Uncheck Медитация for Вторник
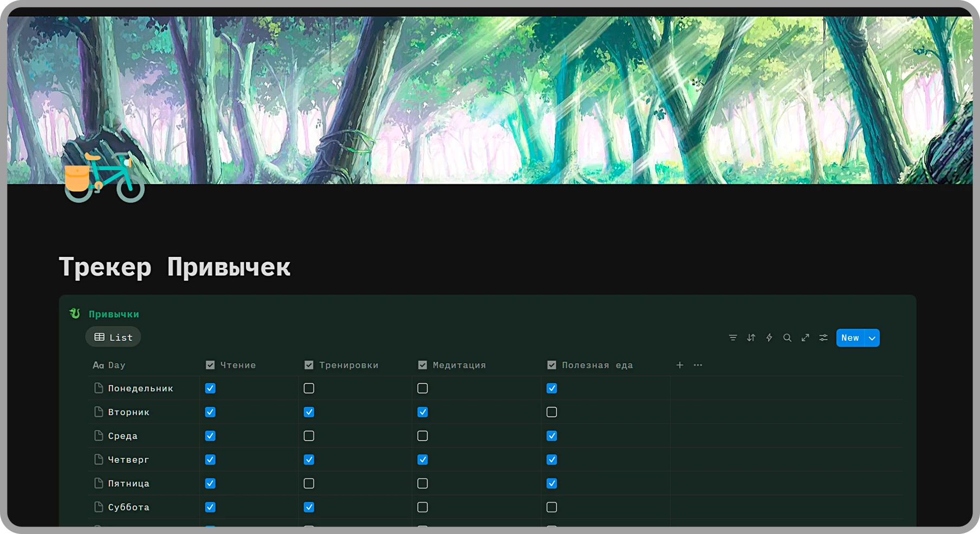Screen dimensions: 980x534 (x=423, y=413)
